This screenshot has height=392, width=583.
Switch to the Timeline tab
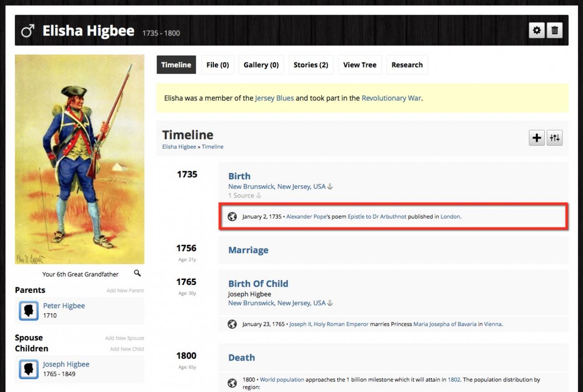176,65
